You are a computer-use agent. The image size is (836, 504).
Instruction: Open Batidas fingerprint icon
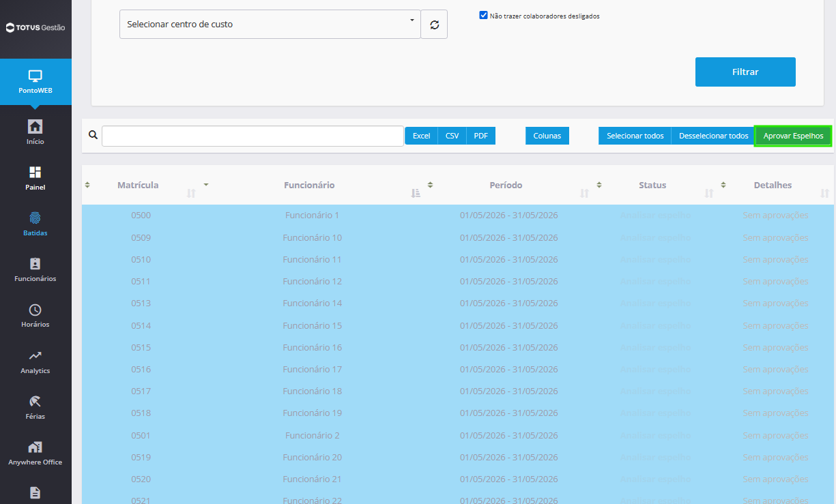35,218
